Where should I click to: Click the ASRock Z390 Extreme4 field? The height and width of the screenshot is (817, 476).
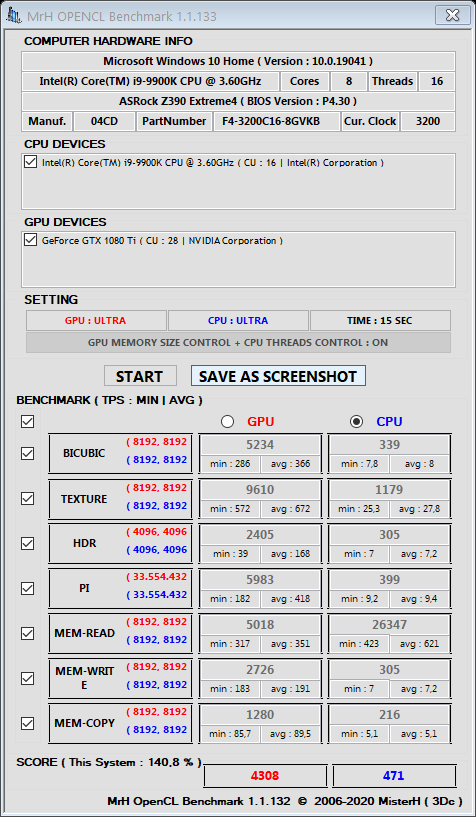click(238, 101)
